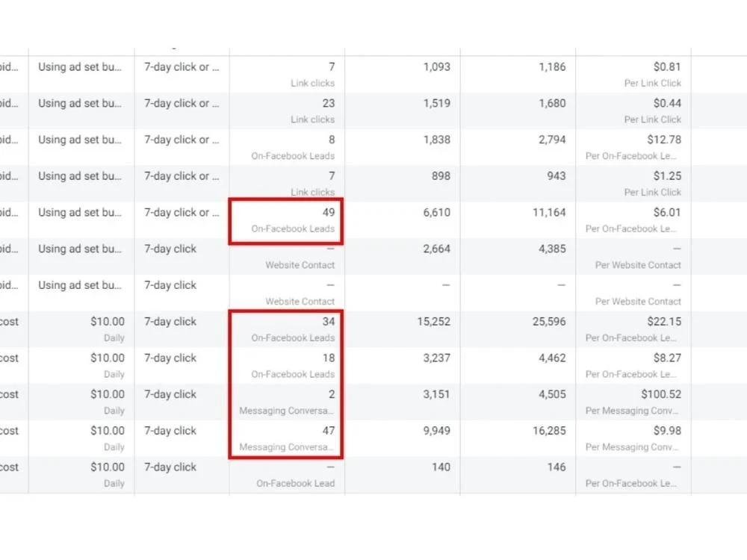747x560 pixels.
Task: Select the 6,610 reach value
Action: click(x=436, y=212)
